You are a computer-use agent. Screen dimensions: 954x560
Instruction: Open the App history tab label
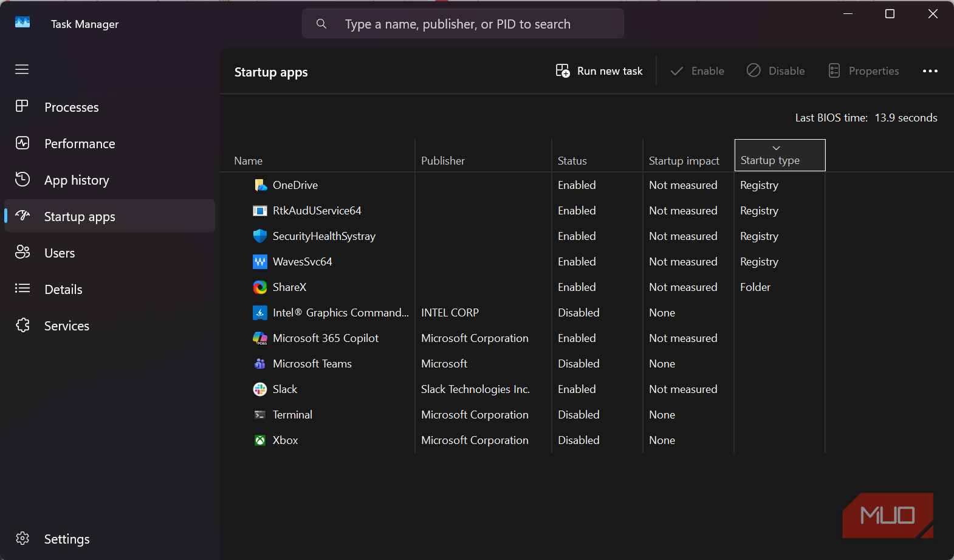coord(77,180)
